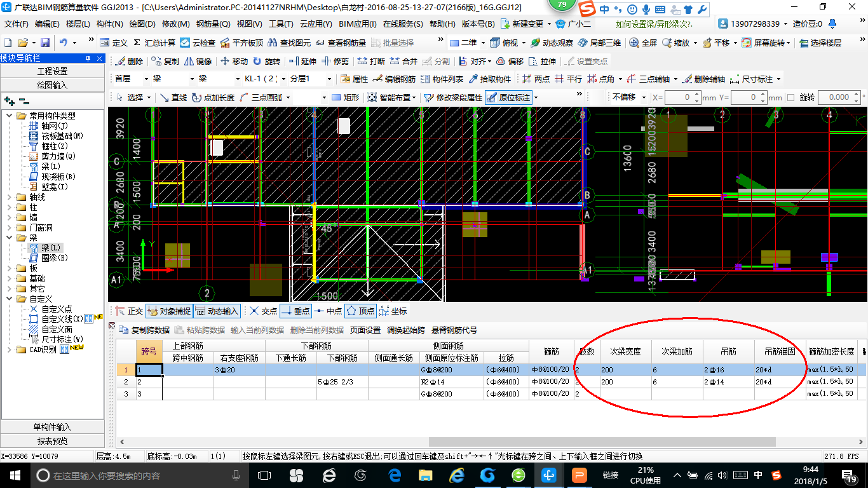Check the 旋转 rotation checkbox
The height and width of the screenshot is (488, 868).
[x=791, y=97]
